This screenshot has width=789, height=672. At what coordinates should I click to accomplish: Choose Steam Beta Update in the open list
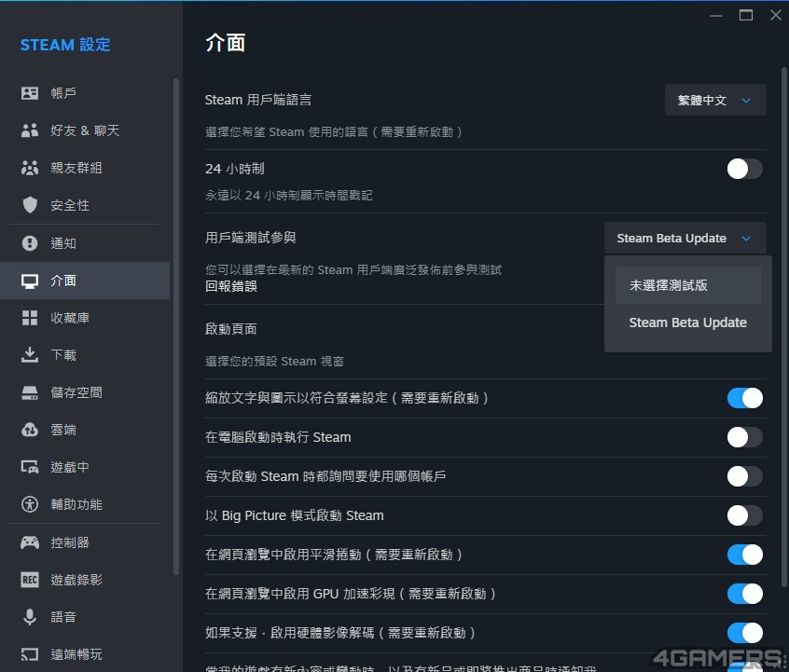click(x=688, y=322)
